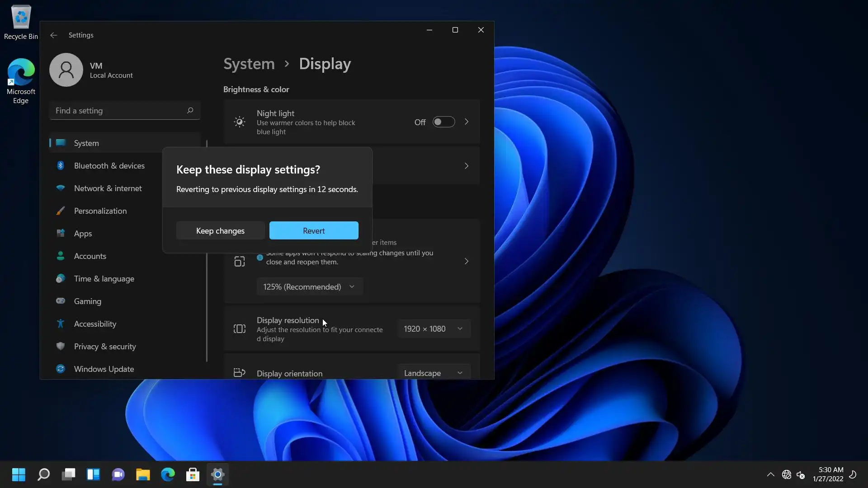This screenshot has height=488, width=868.
Task: Toggle the Night light switch
Action: (x=443, y=122)
